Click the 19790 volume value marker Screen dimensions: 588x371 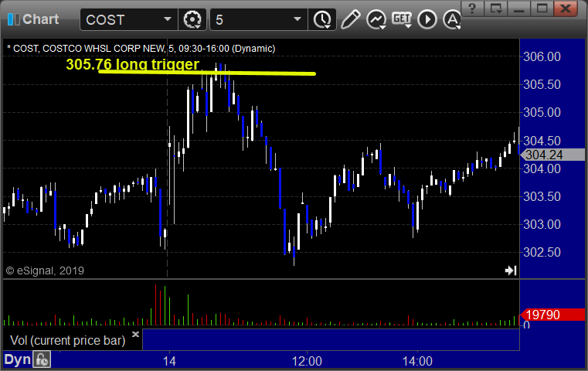coord(552,315)
